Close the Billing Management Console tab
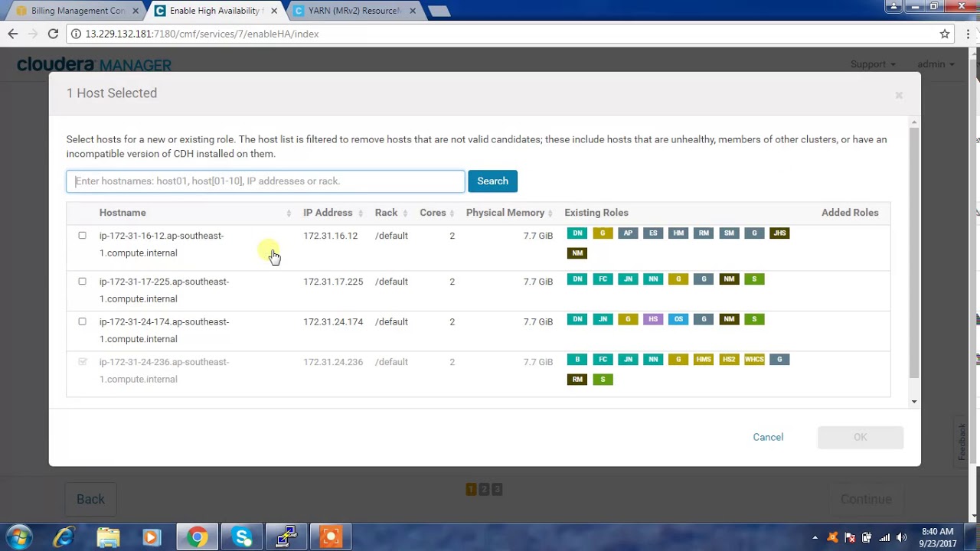This screenshot has width=980, height=551. point(135,11)
